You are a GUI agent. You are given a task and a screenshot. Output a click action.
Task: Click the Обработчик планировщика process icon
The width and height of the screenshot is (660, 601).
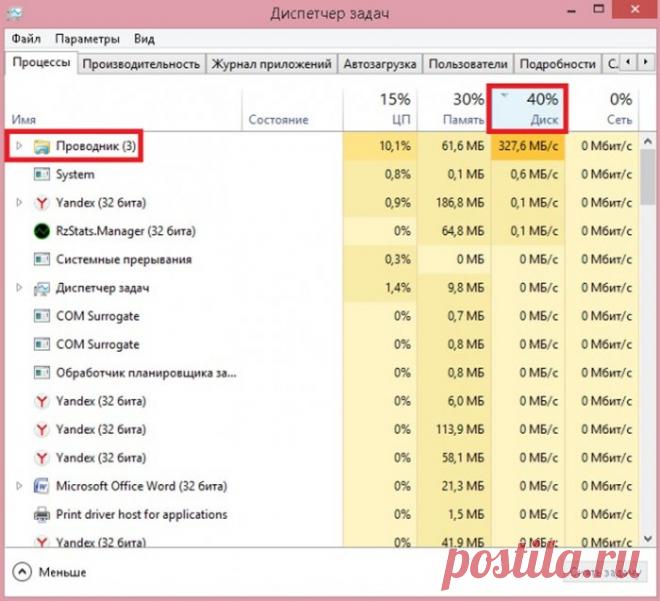[x=42, y=373]
